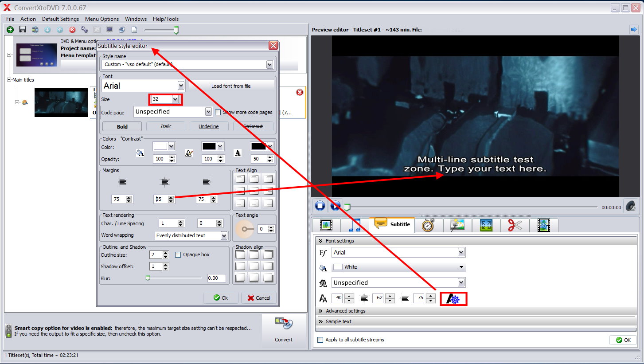This screenshot has height=364, width=644.
Task: Toggle Underline font style
Action: point(209,126)
